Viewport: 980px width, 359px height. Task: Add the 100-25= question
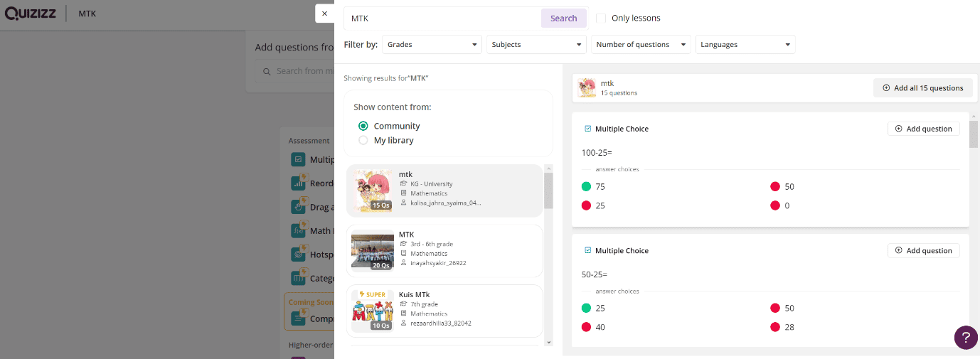924,129
